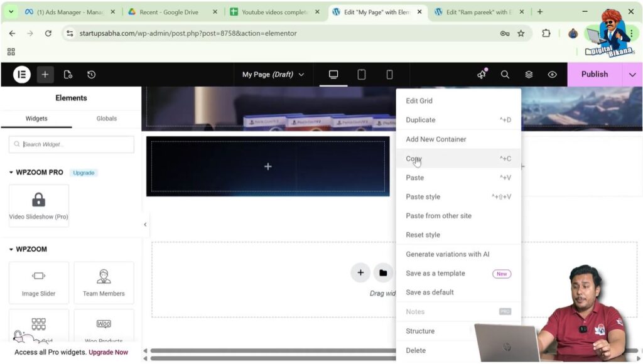
Task: Collapse the Elements side panel arrow
Action: pyautogui.click(x=145, y=225)
